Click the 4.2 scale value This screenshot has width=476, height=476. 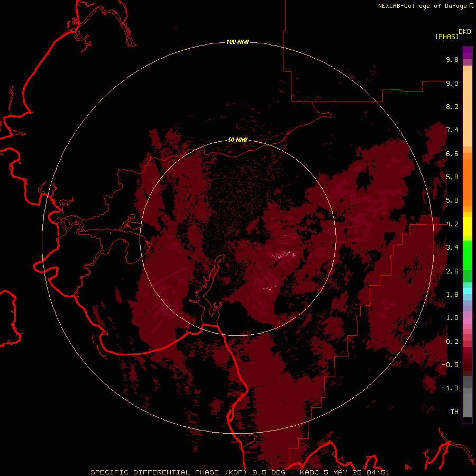pyautogui.click(x=452, y=224)
